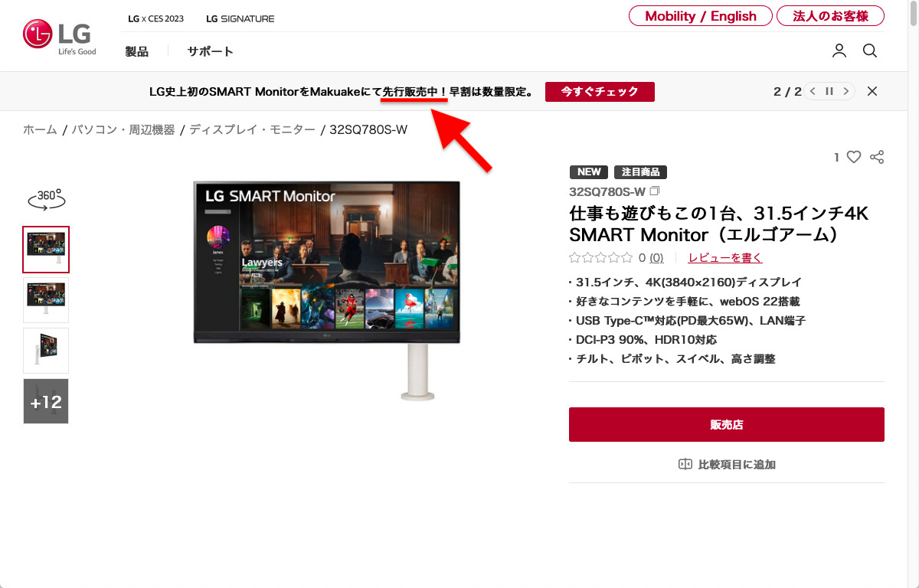The width and height of the screenshot is (919, 588).
Task: Open the user account icon
Action: coord(839,51)
